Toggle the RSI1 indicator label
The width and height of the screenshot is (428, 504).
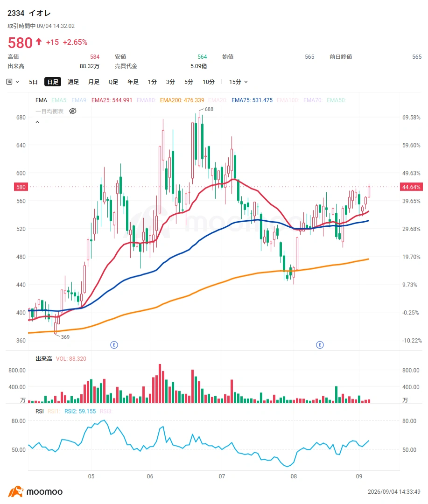pos(54,411)
